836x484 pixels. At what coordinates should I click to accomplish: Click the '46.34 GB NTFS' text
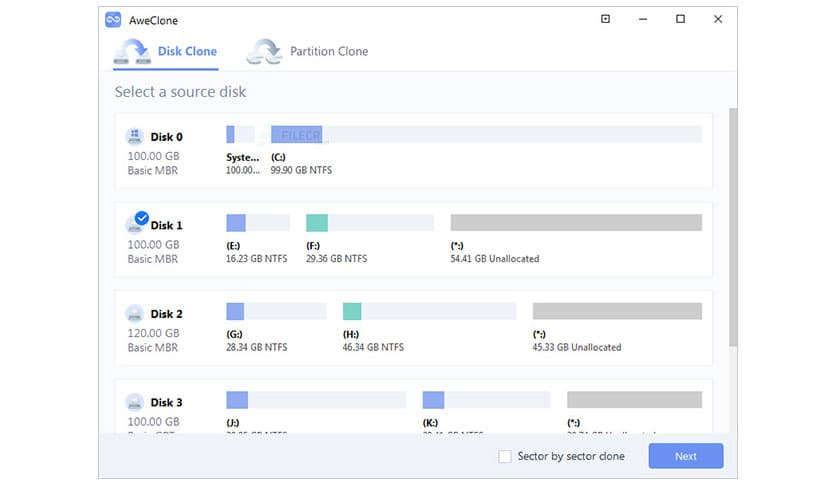[x=373, y=347]
